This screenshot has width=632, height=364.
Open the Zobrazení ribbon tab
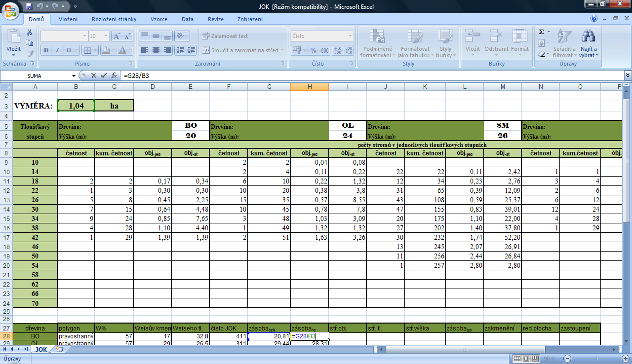tap(250, 19)
